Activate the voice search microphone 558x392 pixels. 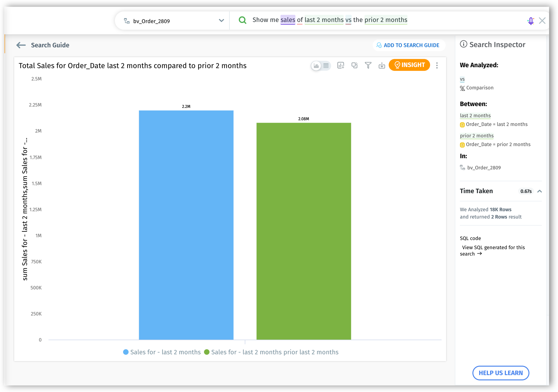[x=531, y=21]
